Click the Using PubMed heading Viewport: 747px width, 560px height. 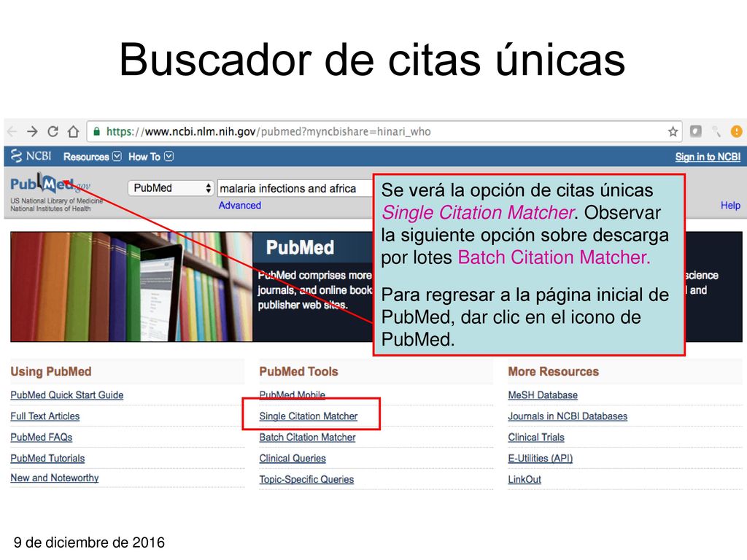[51, 371]
